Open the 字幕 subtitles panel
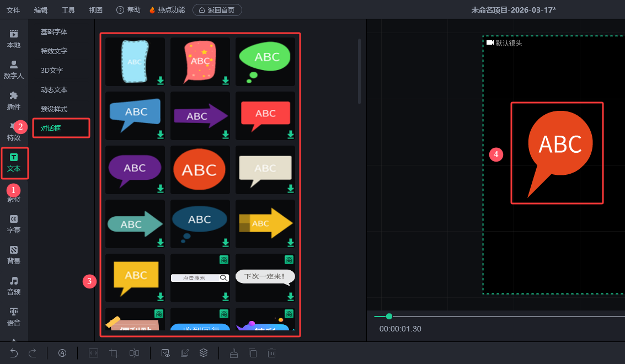 pyautogui.click(x=14, y=224)
